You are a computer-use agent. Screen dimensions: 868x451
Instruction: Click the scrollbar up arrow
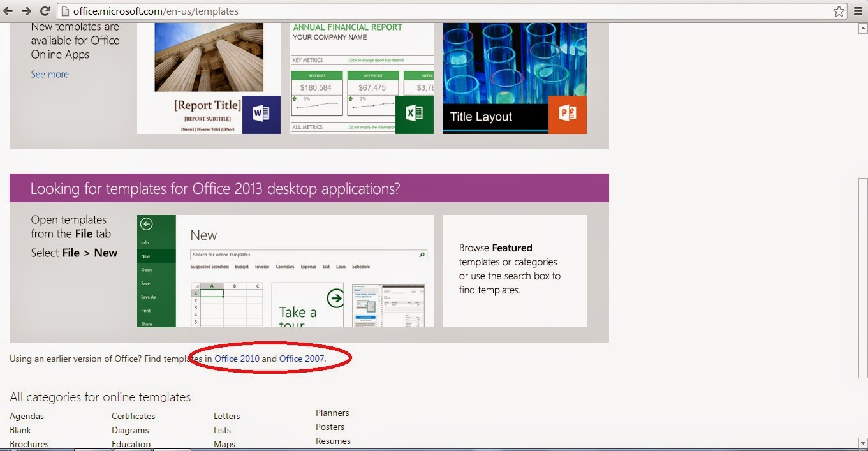(863, 29)
